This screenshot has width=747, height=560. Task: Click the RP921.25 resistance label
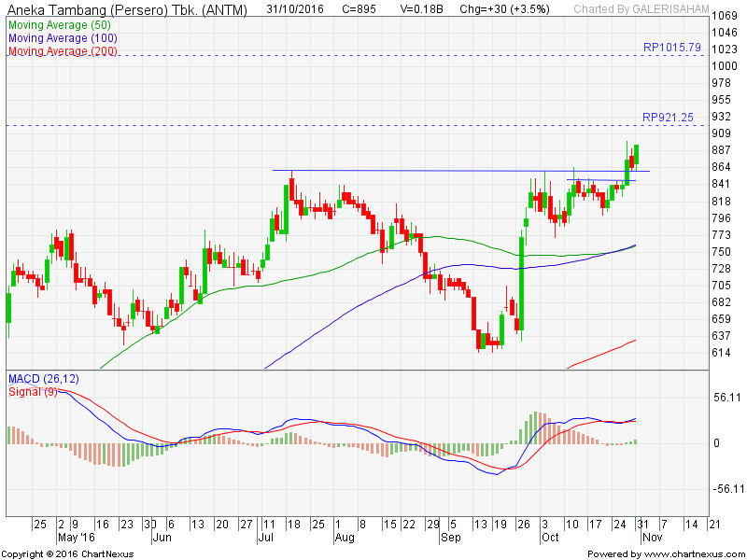(x=668, y=118)
